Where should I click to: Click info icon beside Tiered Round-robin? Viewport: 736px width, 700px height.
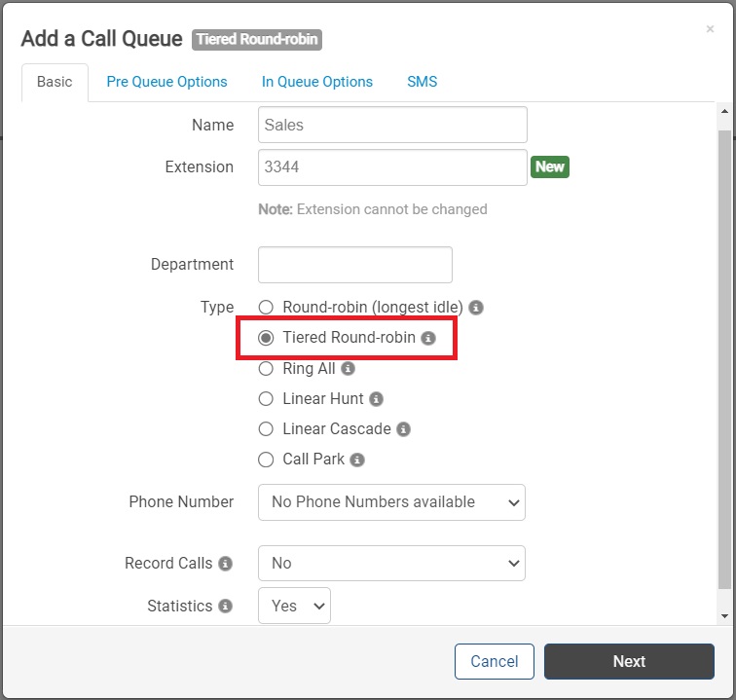tap(428, 338)
